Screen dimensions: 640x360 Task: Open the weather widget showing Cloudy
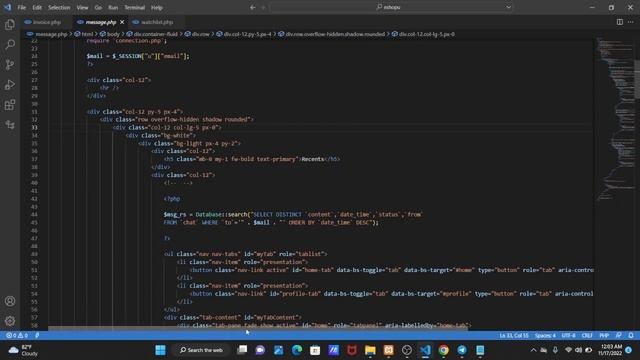(24, 350)
